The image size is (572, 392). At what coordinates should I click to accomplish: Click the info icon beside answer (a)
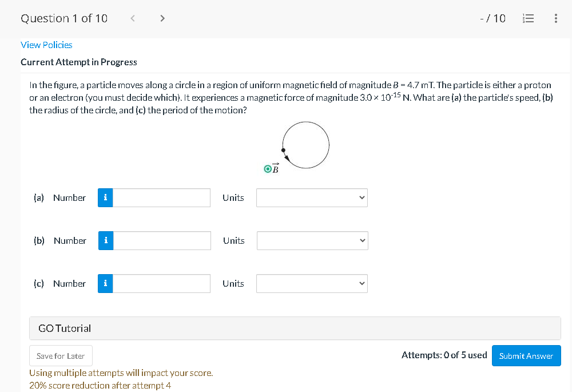click(x=105, y=197)
